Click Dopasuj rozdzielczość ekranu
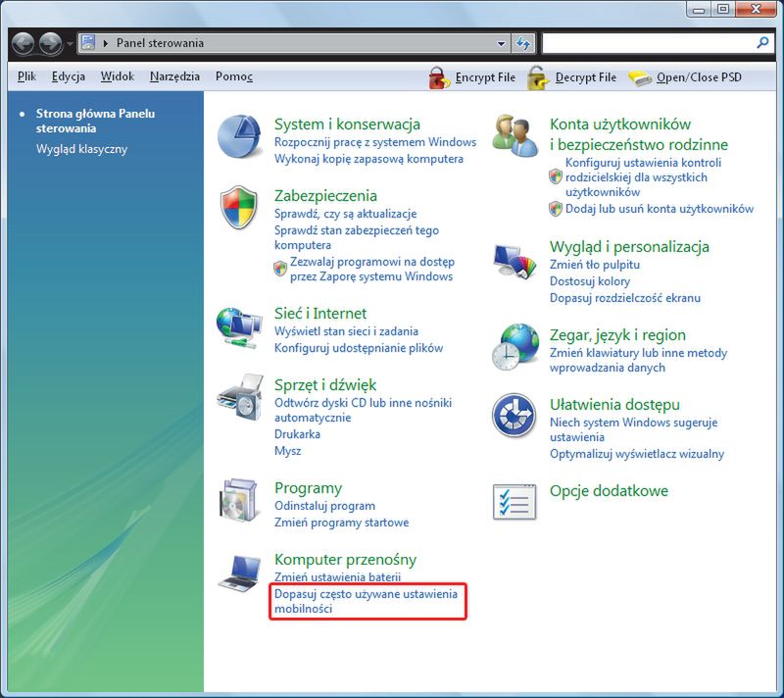Image resolution: width=784 pixels, height=698 pixels. point(625,298)
